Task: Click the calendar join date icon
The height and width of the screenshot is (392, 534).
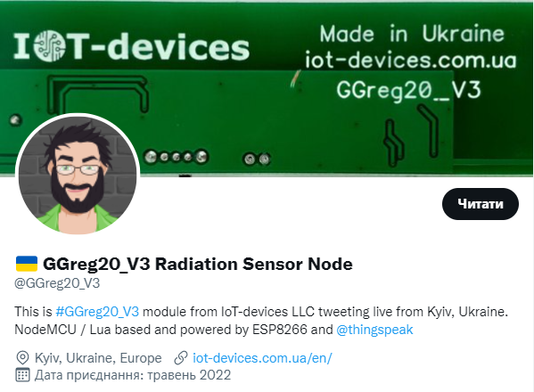Action: click(x=22, y=375)
